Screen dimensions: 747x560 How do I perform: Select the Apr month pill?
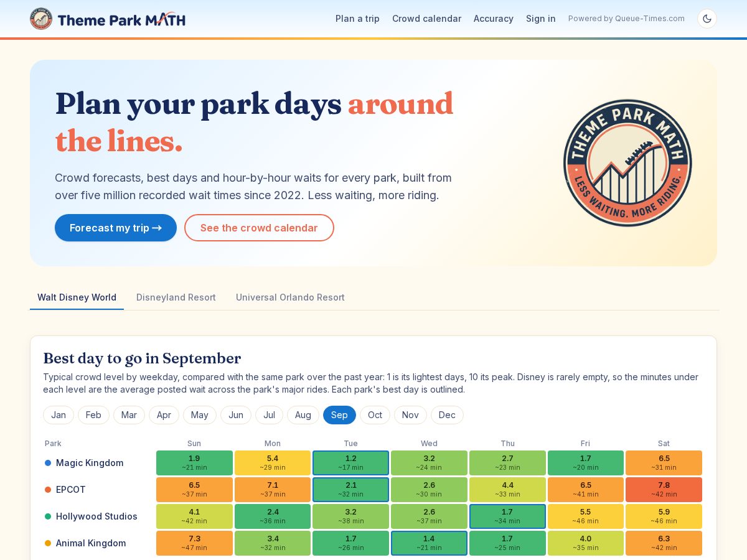[164, 415]
